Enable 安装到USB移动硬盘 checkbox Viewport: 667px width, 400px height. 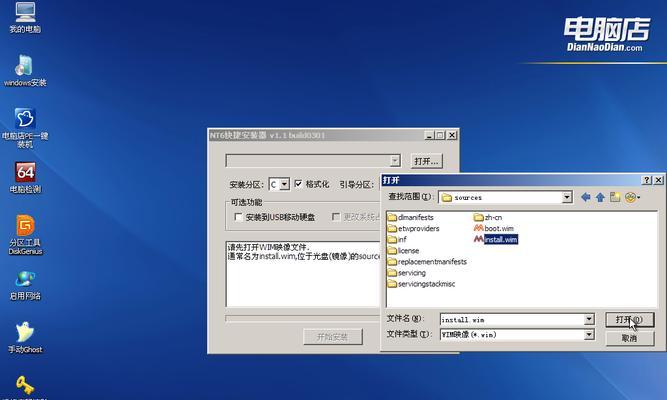(x=238, y=217)
